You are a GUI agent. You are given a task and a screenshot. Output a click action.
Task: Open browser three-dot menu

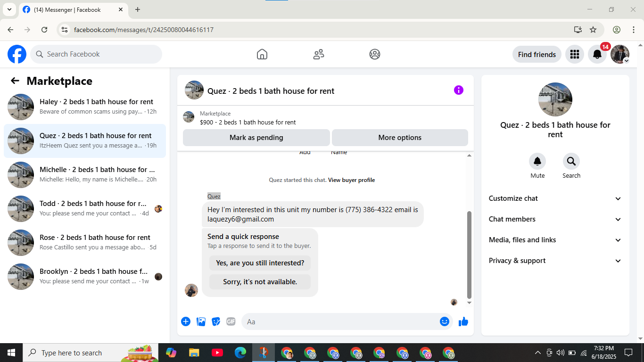[633, 30]
